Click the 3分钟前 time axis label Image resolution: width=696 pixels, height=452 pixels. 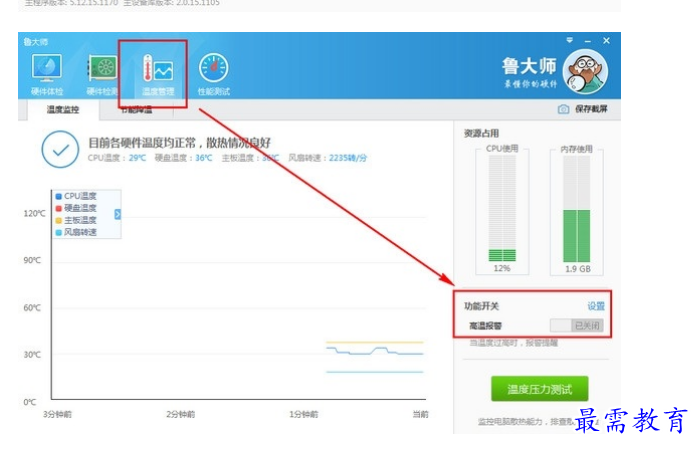pyautogui.click(x=57, y=414)
